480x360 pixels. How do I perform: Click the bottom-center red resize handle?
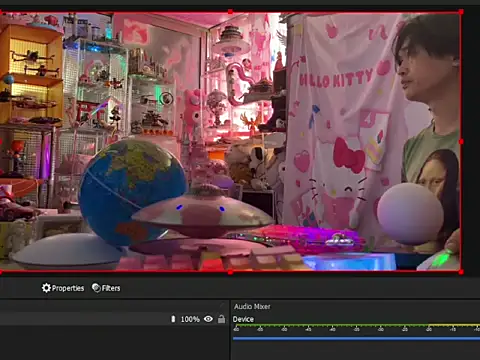tap(230, 272)
